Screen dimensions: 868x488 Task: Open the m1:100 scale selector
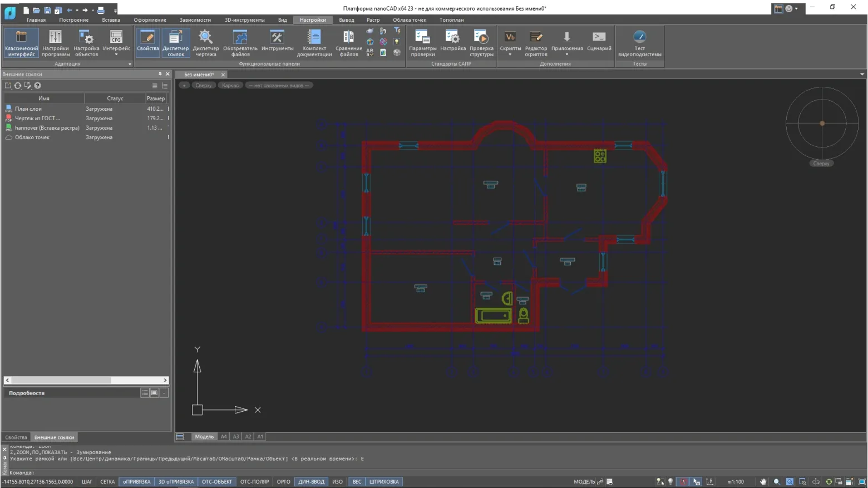pyautogui.click(x=735, y=482)
